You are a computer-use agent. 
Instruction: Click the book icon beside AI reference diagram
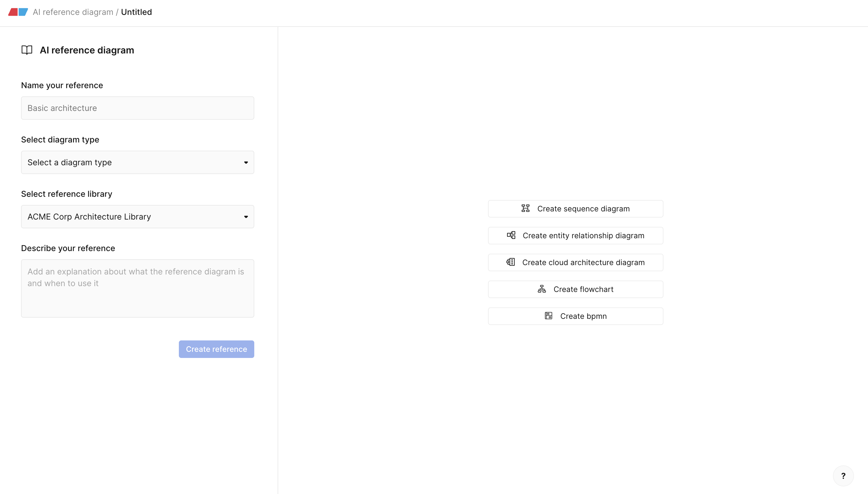pyautogui.click(x=27, y=50)
